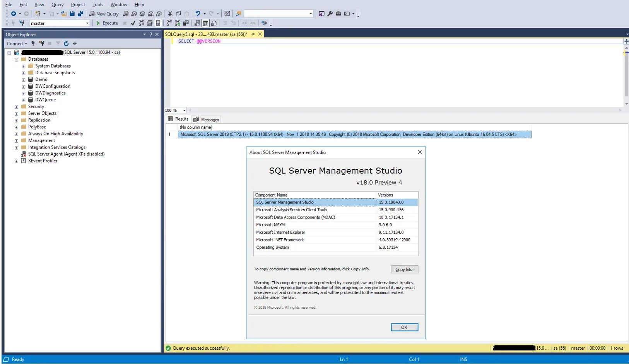The image size is (629, 364).
Task: Click the SELECT @@VERSION query text
Action: click(x=199, y=41)
